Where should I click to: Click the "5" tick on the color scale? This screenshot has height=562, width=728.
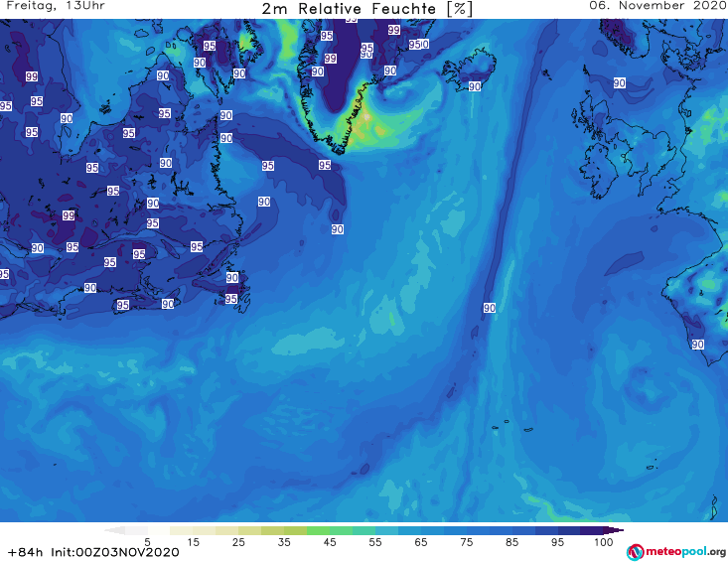[147, 542]
